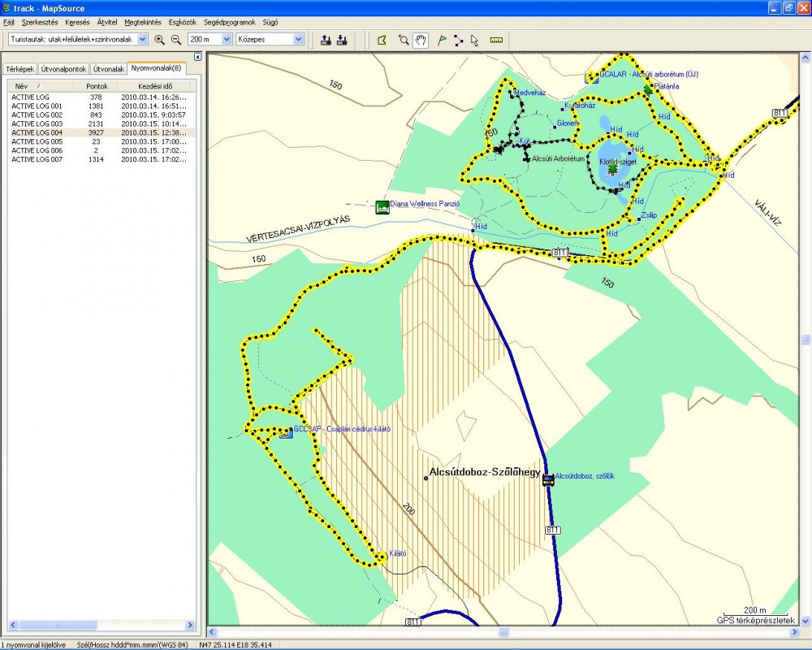Select the waypoint flag tool
This screenshot has height=650, width=812.
(x=442, y=39)
